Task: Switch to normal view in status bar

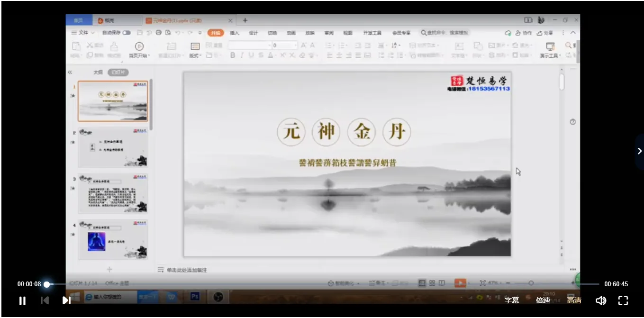Action: pos(422,282)
